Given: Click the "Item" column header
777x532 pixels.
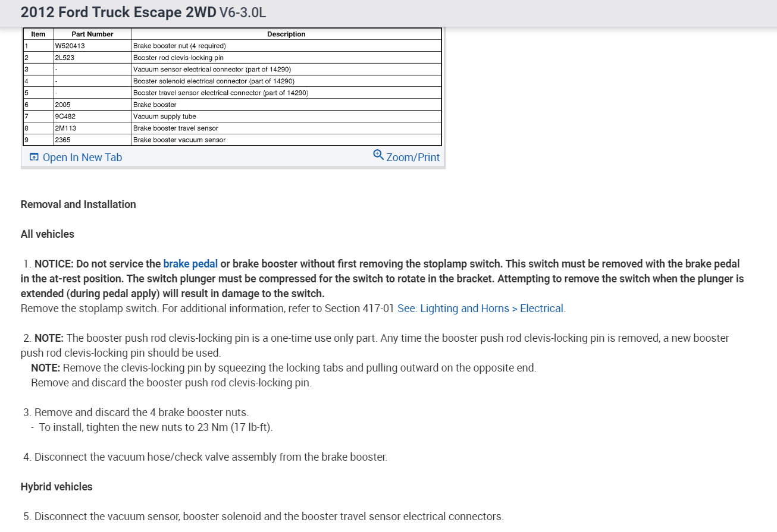Looking at the screenshot, I should tap(38, 34).
